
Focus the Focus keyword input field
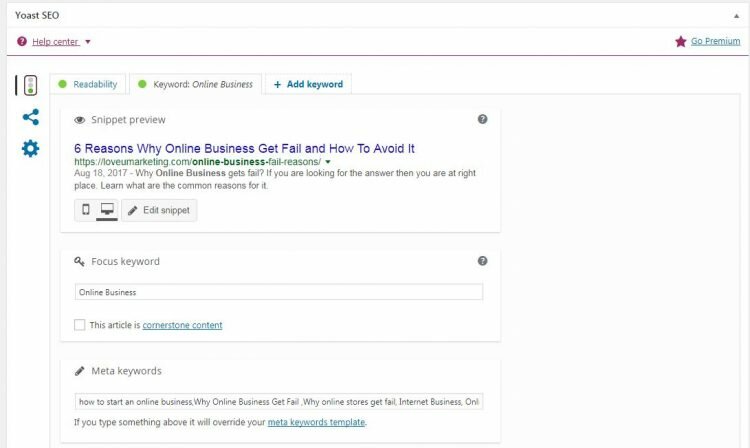[x=279, y=292]
